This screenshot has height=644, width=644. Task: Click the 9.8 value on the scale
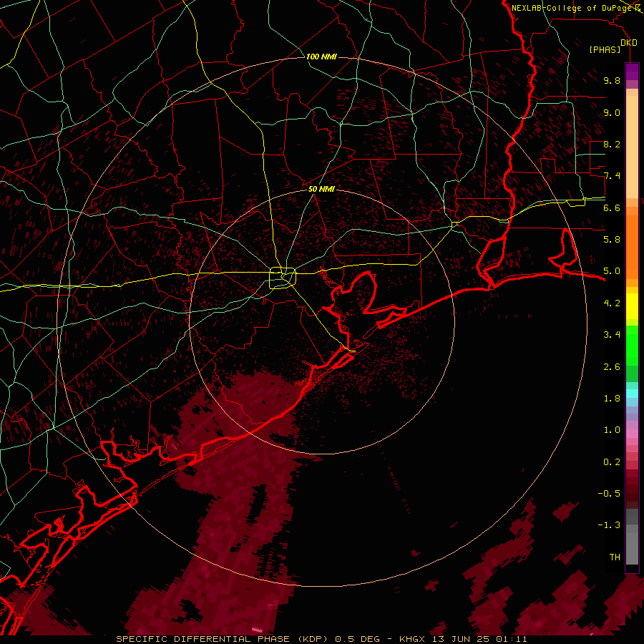point(612,81)
